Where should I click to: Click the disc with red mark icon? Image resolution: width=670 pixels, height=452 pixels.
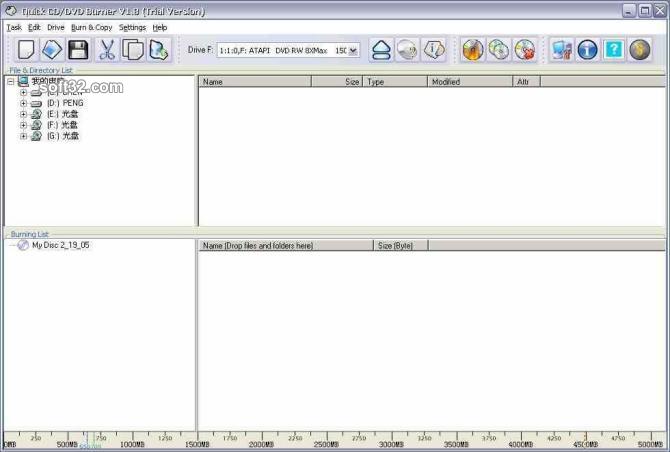tap(525, 50)
